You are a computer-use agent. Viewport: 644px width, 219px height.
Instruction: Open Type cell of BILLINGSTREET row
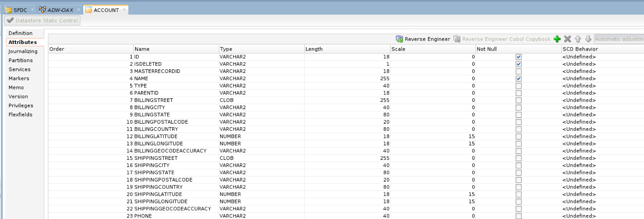[261, 100]
